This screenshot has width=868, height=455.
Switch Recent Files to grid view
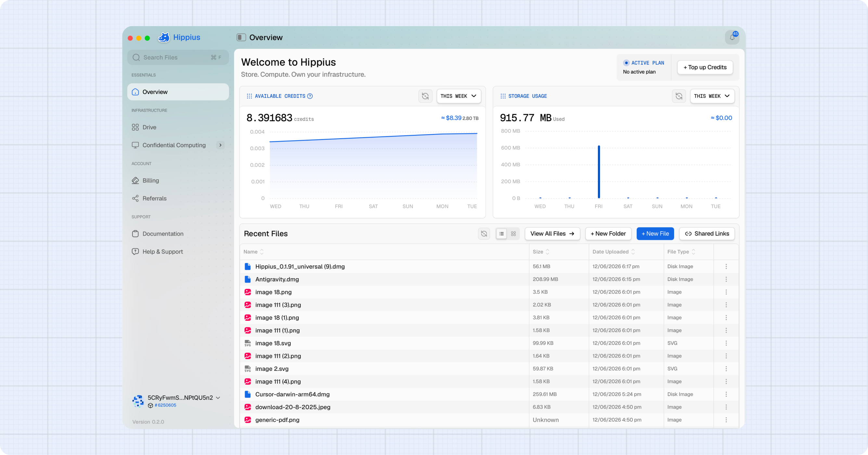514,234
